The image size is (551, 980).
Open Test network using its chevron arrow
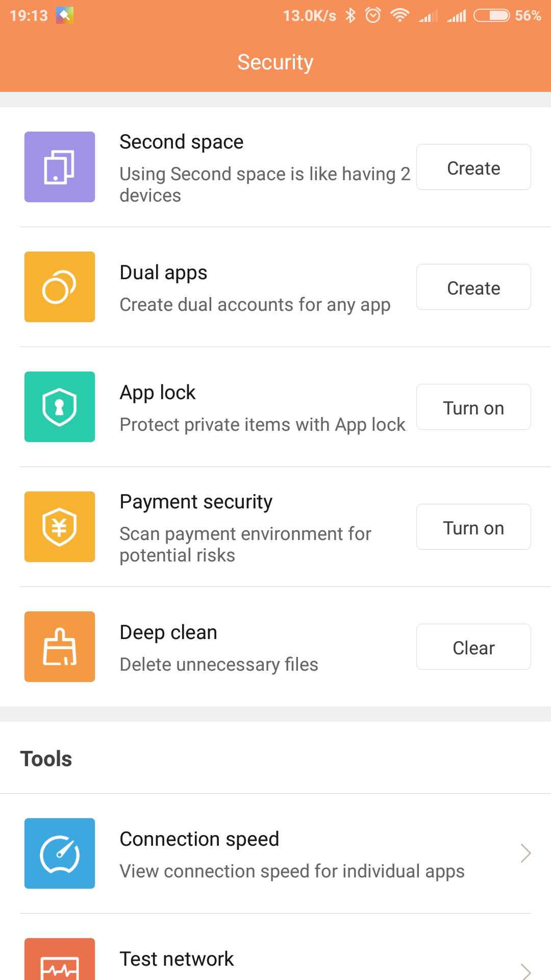pyautogui.click(x=525, y=970)
